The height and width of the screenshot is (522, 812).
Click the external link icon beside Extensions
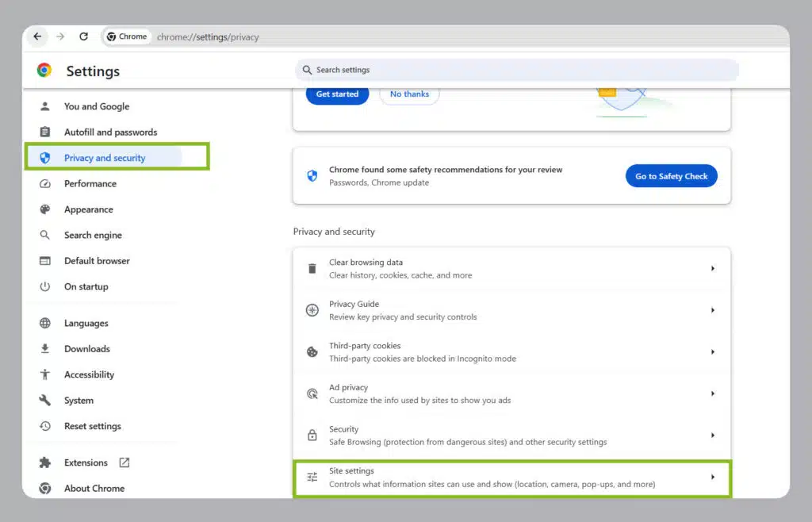coord(124,463)
